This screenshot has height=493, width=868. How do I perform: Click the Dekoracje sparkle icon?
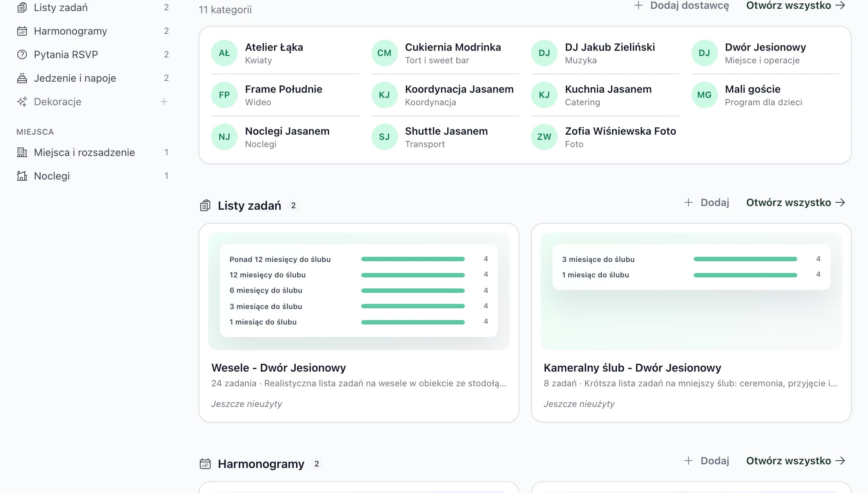pyautogui.click(x=22, y=102)
